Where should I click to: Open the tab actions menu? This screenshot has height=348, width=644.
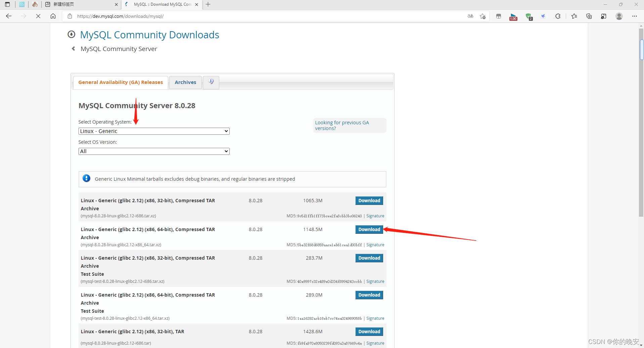coord(7,4)
